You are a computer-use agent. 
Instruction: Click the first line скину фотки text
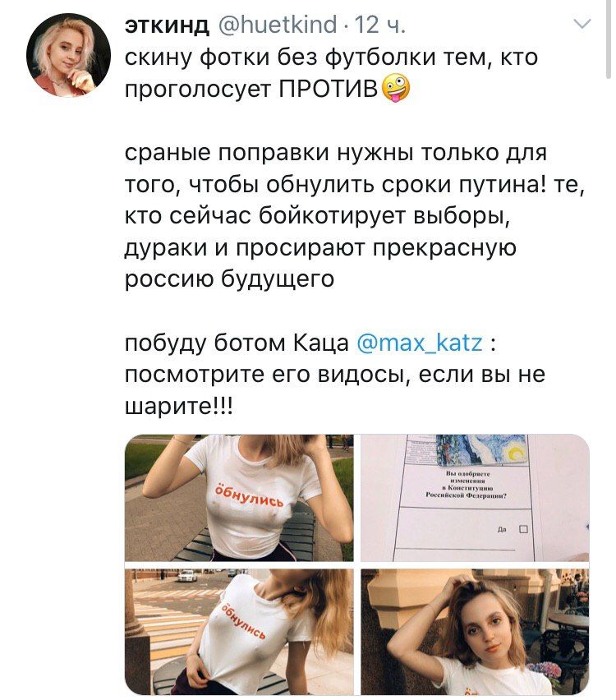(331, 58)
